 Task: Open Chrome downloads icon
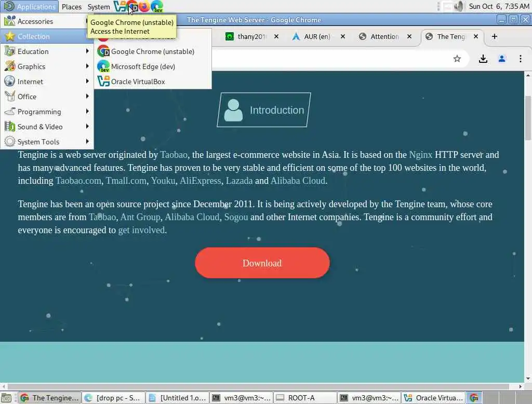click(483, 59)
